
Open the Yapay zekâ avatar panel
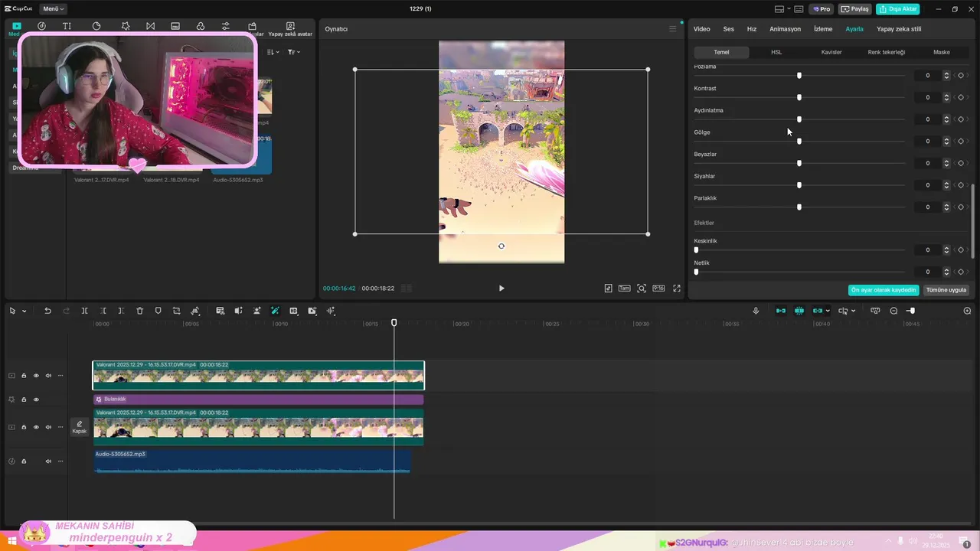(x=290, y=29)
